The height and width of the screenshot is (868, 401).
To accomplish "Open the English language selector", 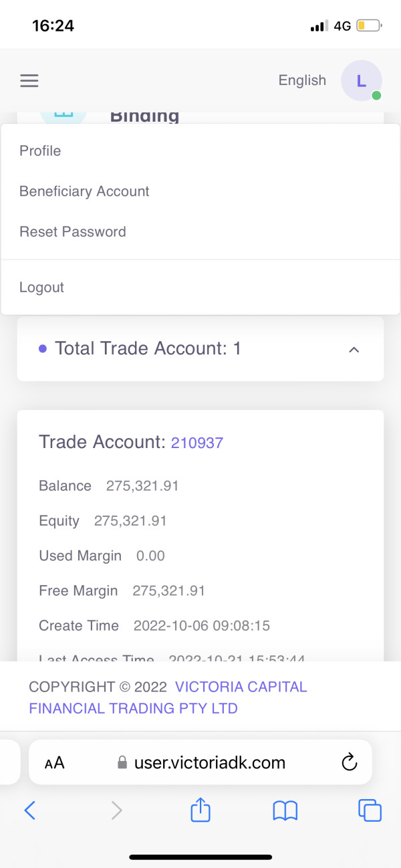I will (x=302, y=80).
